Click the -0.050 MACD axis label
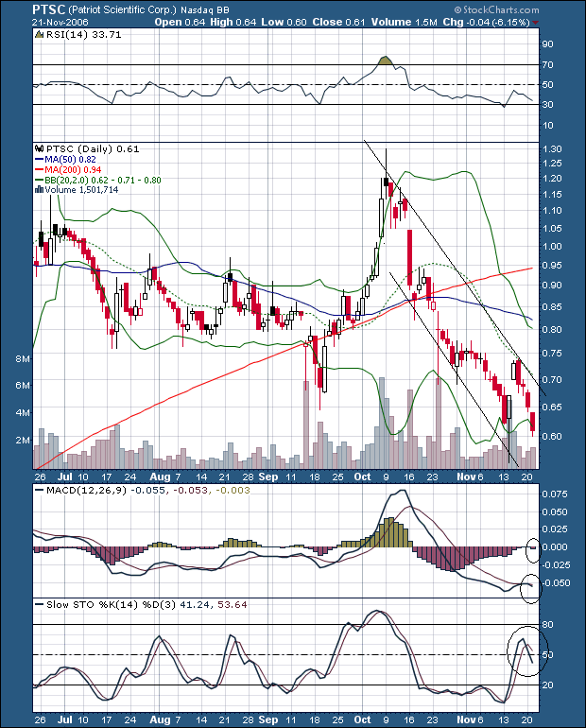The width and height of the screenshot is (586, 728). click(556, 583)
